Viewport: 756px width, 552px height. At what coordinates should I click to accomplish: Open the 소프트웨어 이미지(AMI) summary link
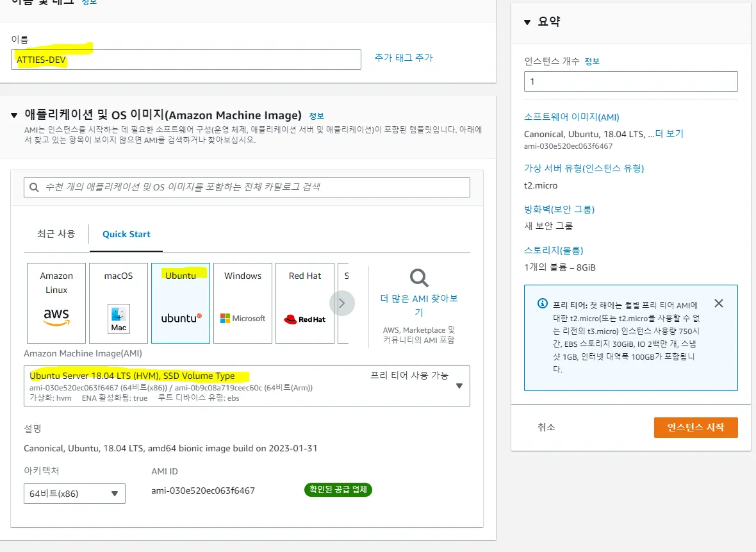(572, 117)
